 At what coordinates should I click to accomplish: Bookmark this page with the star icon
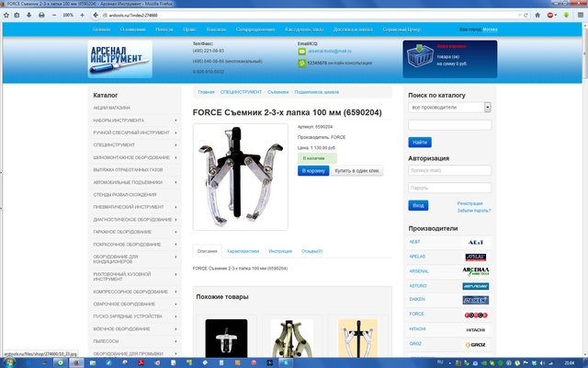coord(6,15)
